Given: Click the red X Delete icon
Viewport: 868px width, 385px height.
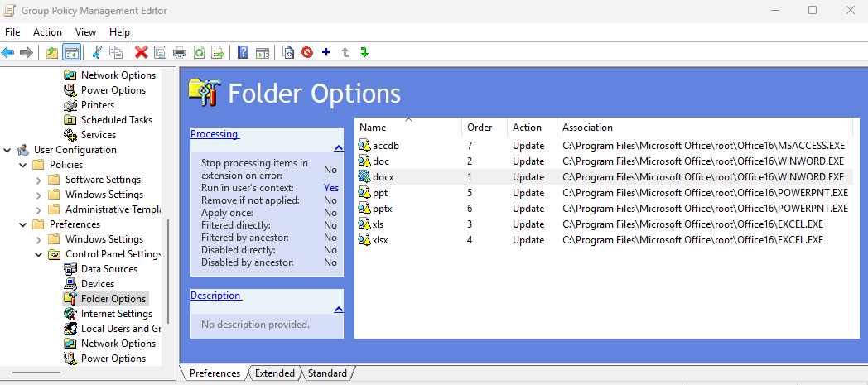Looking at the screenshot, I should click(141, 52).
